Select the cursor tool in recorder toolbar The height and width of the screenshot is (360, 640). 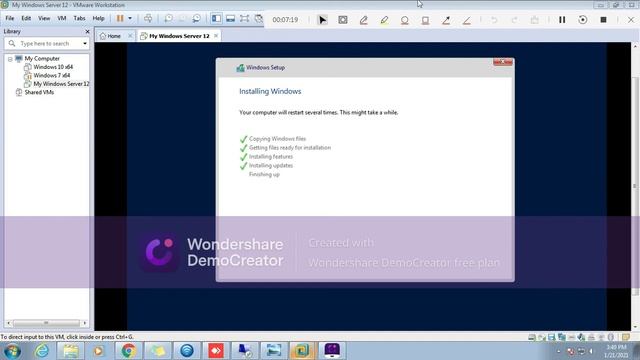(x=322, y=20)
